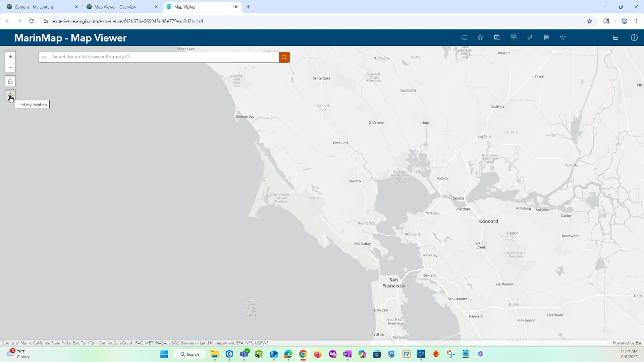Viewport: 644px width, 362px height.
Task: Open the Print tool
Action: tap(546, 38)
